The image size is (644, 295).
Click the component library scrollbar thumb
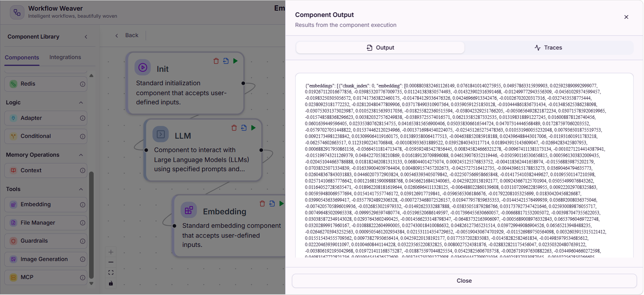91,225
